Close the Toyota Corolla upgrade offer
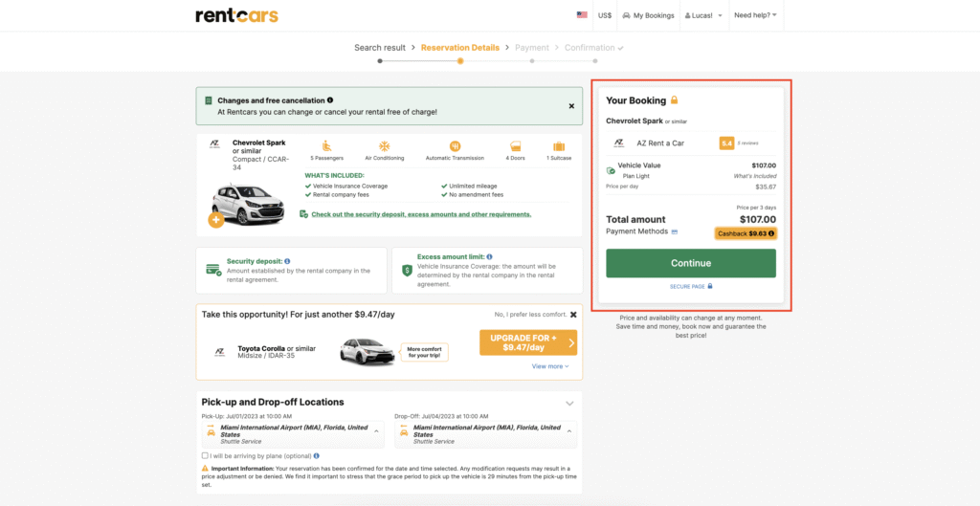 pos(573,314)
